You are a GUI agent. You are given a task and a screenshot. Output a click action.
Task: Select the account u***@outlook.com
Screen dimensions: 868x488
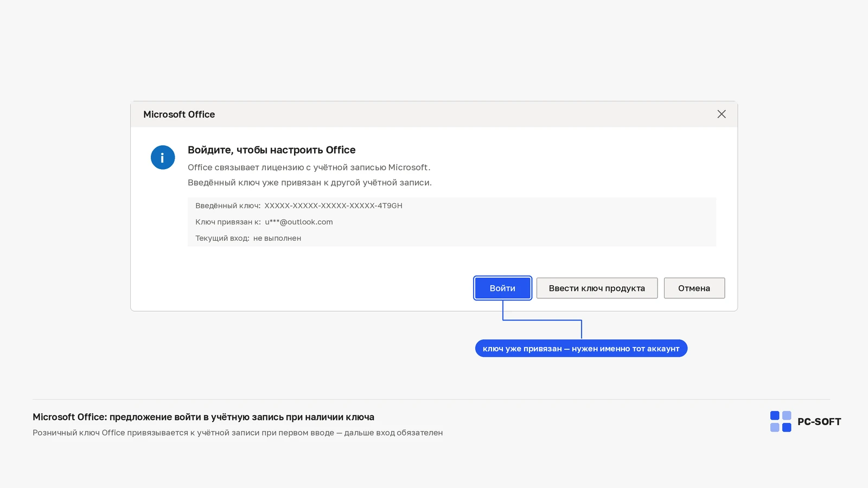coord(299,222)
